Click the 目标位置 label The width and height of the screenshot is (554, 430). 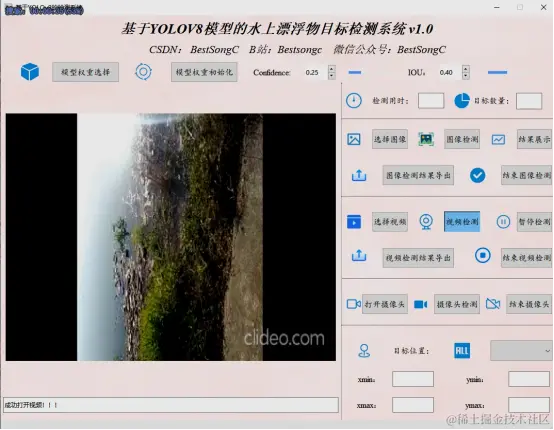[411, 351]
